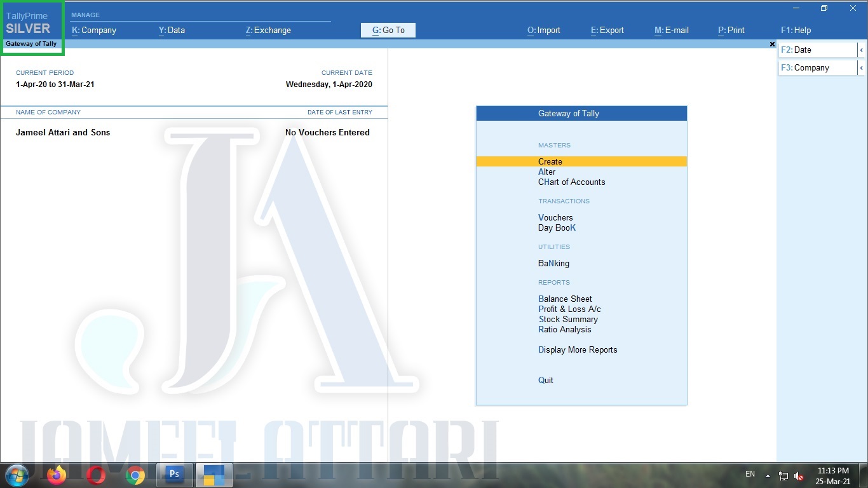868x488 pixels.
Task: Expand the F3 Company side arrow
Action: [x=862, y=68]
